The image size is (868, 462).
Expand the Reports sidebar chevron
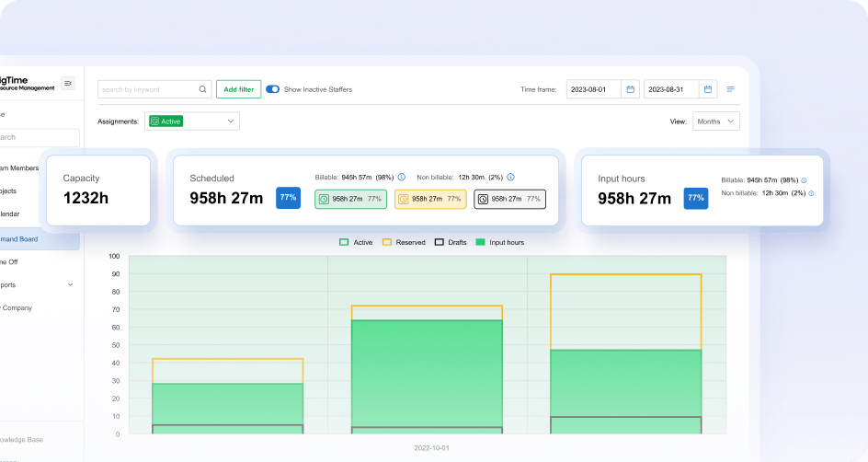click(x=70, y=284)
